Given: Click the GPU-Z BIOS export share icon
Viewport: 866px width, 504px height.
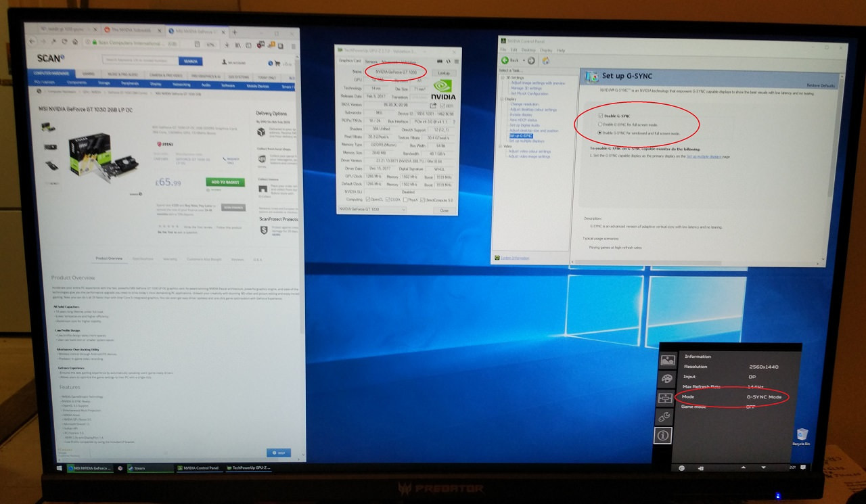Looking at the screenshot, I should click(434, 106).
